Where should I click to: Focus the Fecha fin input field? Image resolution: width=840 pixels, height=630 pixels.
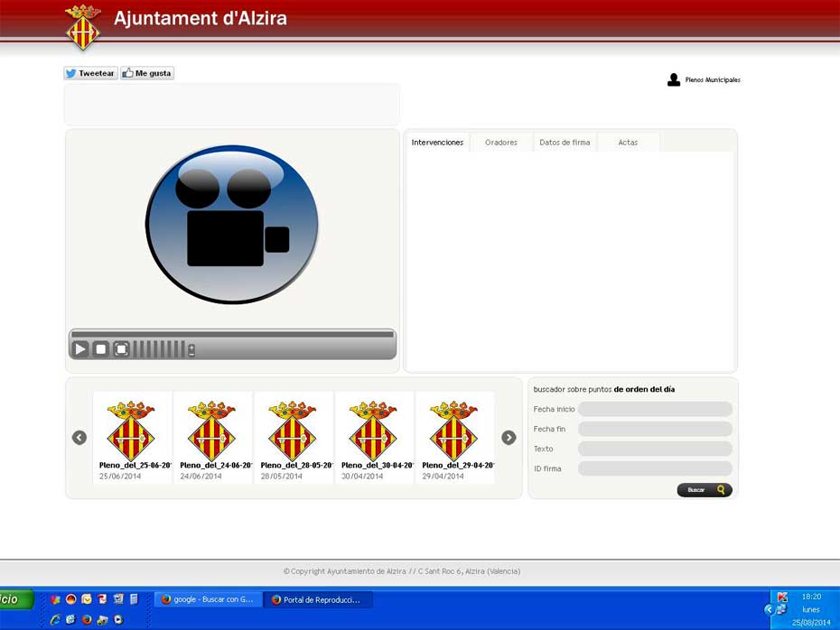655,429
